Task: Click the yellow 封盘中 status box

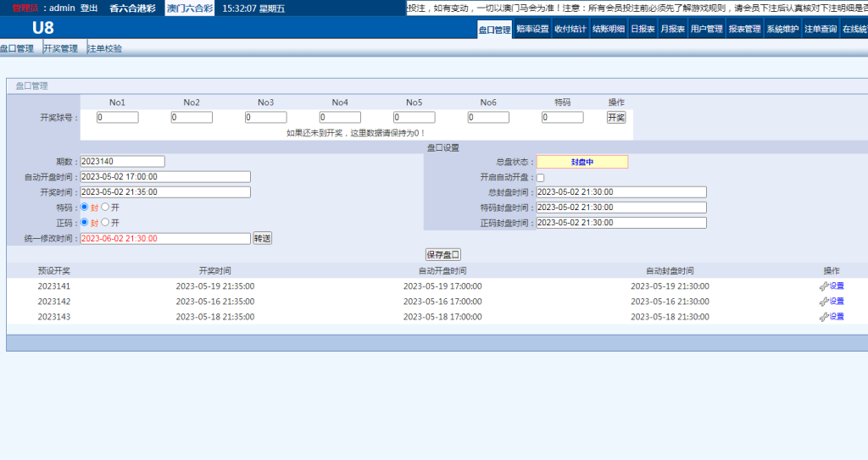Action: click(x=581, y=162)
